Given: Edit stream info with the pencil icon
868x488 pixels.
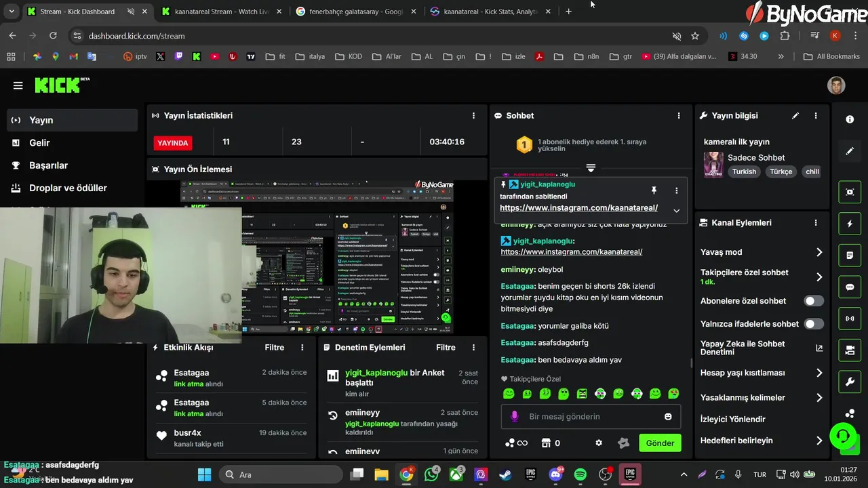Looking at the screenshot, I should [795, 116].
